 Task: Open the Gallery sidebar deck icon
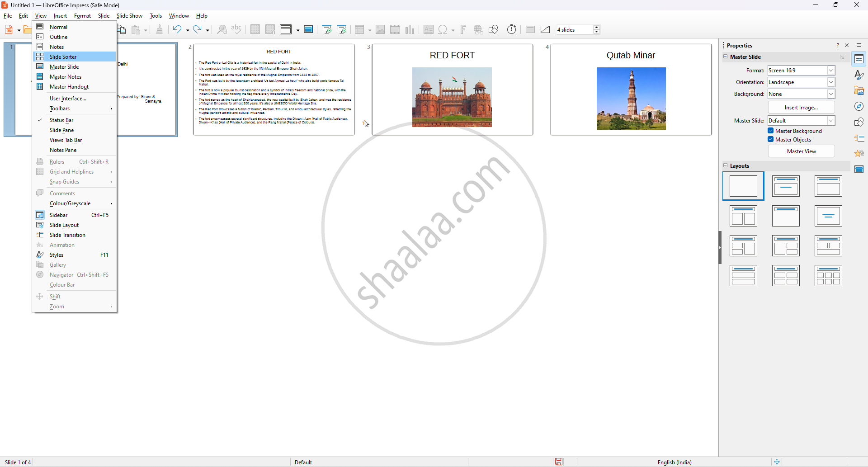coord(859,91)
